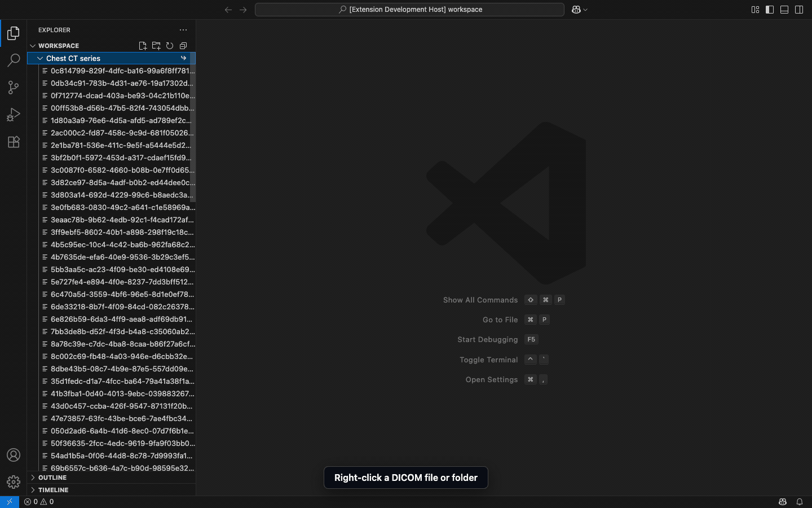This screenshot has height=508, width=812.
Task: Collapse the WORKSPACE section
Action: (33, 46)
